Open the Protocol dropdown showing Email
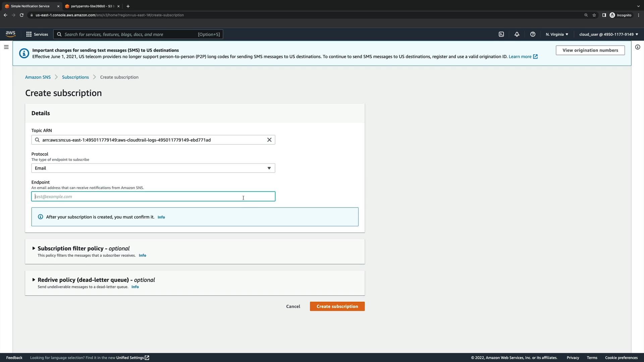Image resolution: width=644 pixels, height=362 pixels. tap(153, 168)
